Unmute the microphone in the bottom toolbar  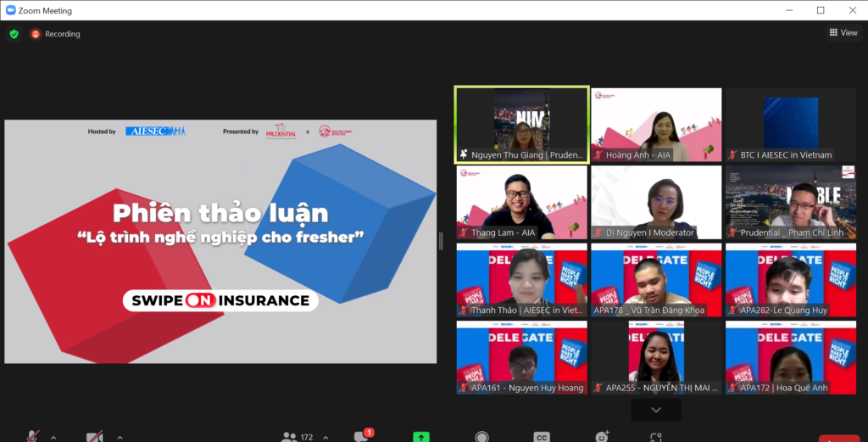pos(33,436)
